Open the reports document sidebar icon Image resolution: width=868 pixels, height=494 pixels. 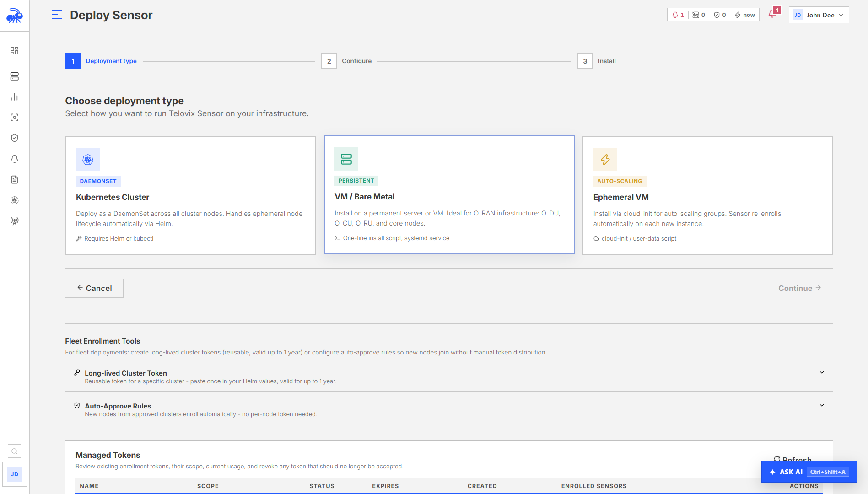(15, 180)
